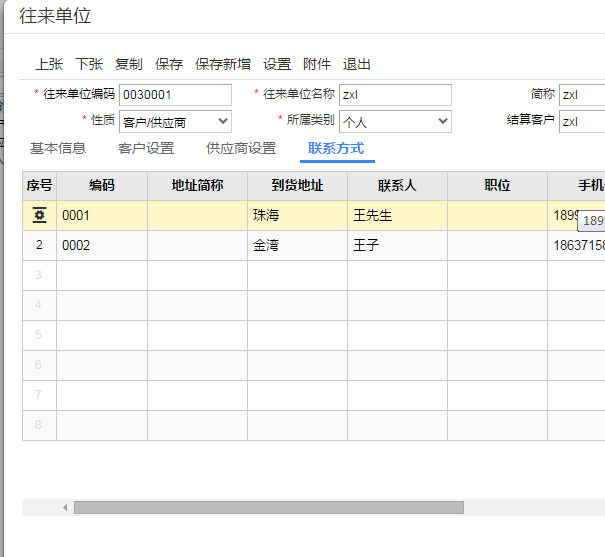Click the 职位 column header
This screenshot has height=557, width=605.
(497, 186)
